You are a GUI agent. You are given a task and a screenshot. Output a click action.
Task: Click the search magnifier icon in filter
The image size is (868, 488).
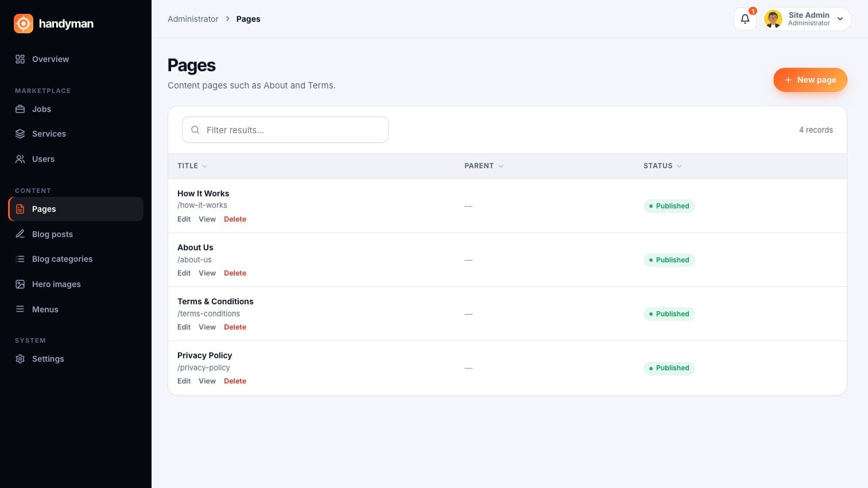coord(195,130)
